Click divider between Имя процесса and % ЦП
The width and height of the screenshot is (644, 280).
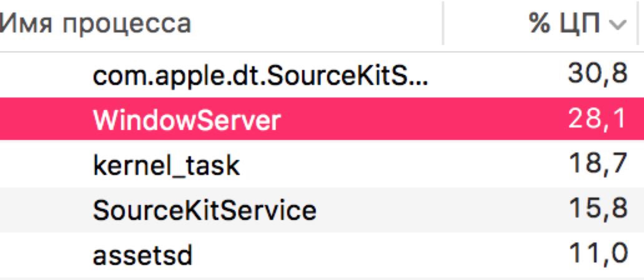coord(443,23)
